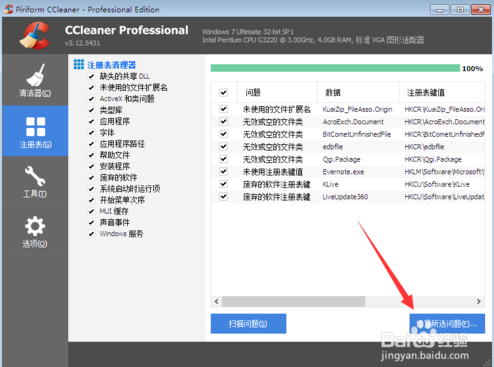Select the KLive data cell
The image size is (494, 367).
click(330, 184)
